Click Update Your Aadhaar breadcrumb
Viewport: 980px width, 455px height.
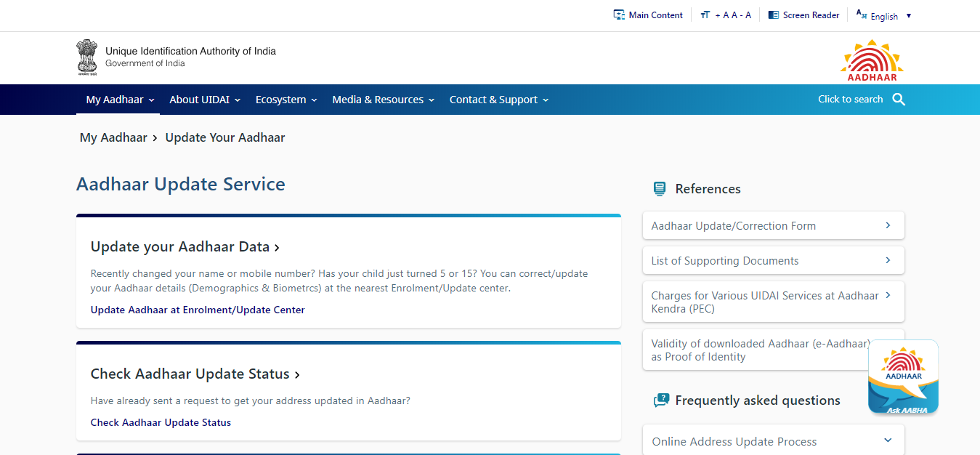point(225,137)
